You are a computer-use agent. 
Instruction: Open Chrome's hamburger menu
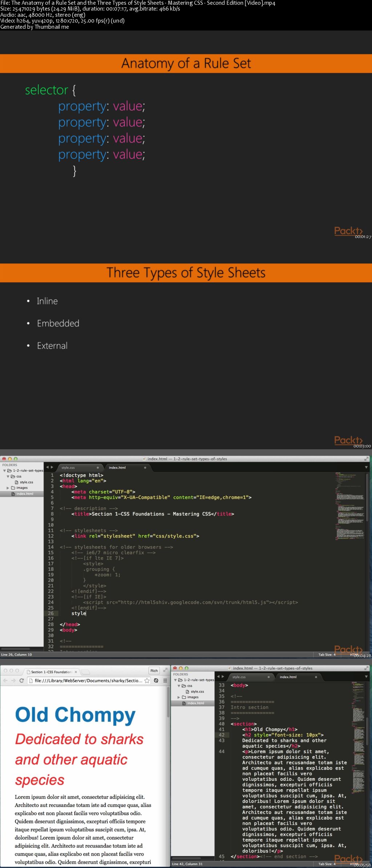point(165,680)
